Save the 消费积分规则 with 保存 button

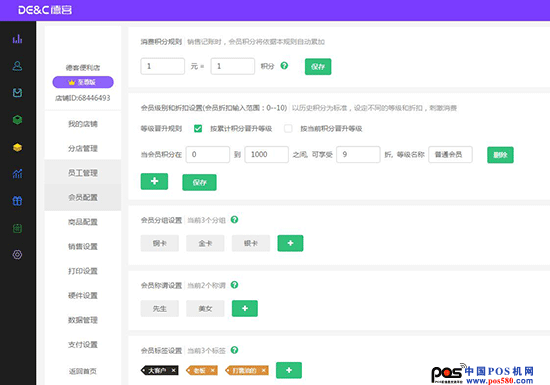point(318,66)
